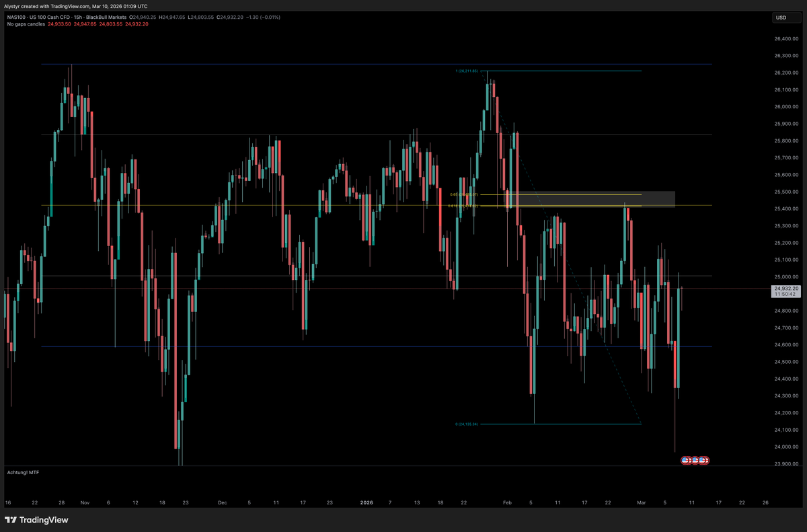
Task: Click the rightmost US flag economic event icon
Action: pos(705,460)
